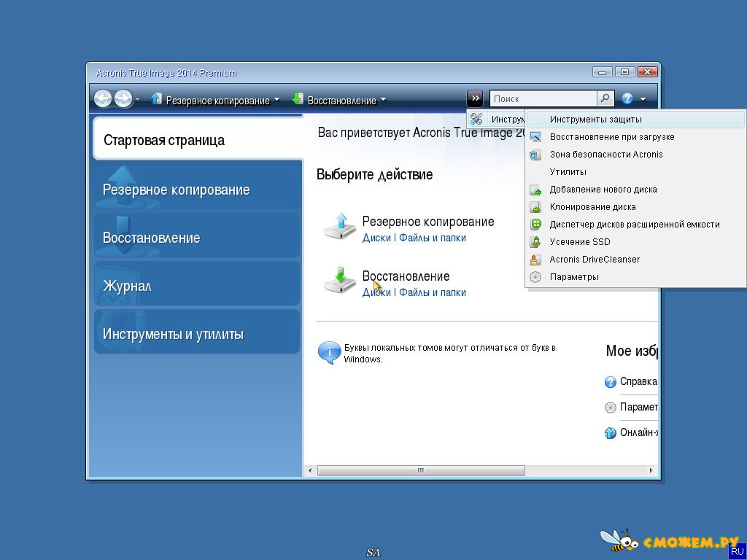The width and height of the screenshot is (747, 560).
Task: Click Клонирование диска icon
Action: [535, 207]
